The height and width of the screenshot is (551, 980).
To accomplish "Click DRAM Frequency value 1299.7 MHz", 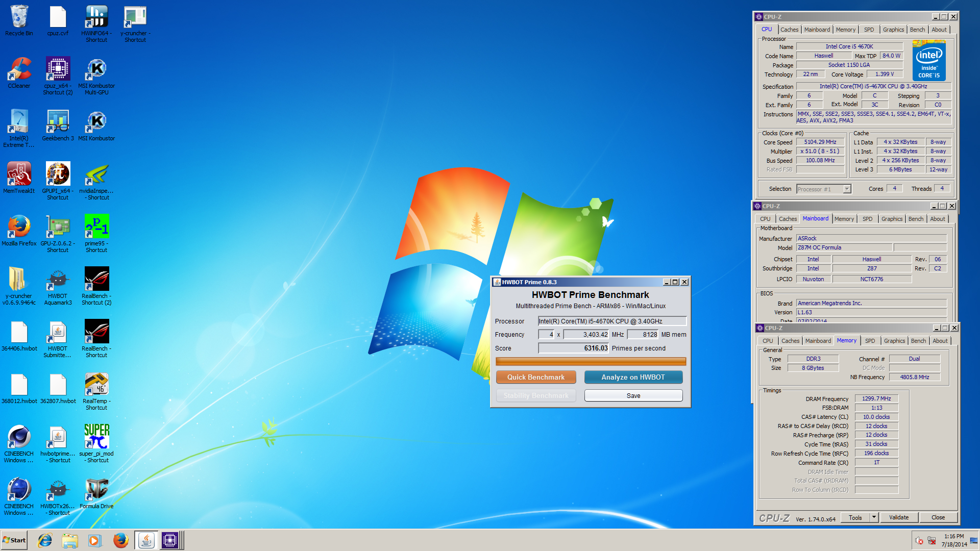I will [876, 398].
